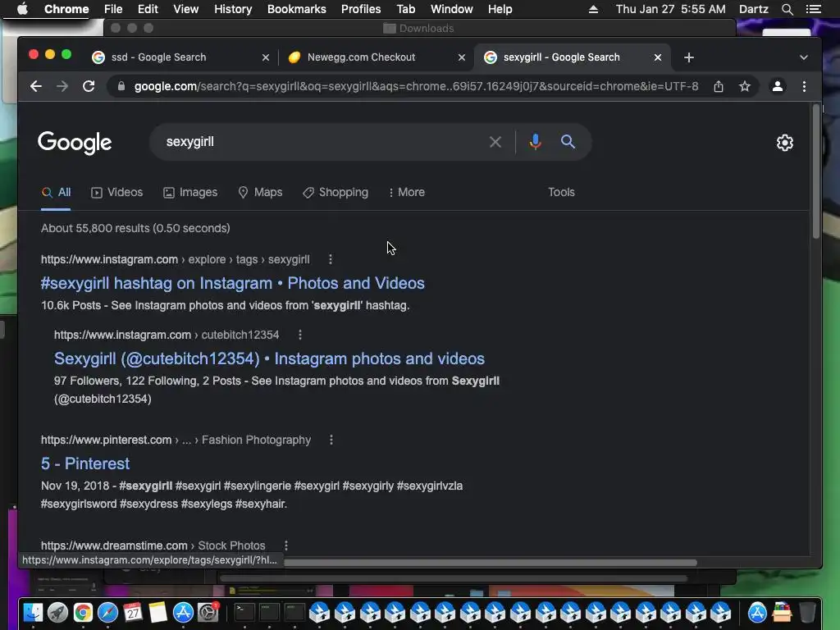Viewport: 840px width, 630px height.
Task: Close the ssd - Google Search tab
Action: tap(265, 57)
